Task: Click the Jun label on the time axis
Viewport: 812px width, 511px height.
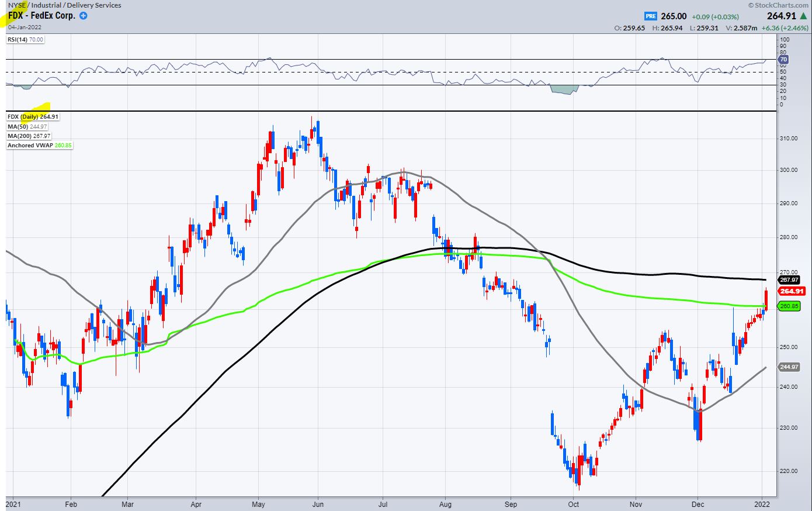Action: pos(318,504)
